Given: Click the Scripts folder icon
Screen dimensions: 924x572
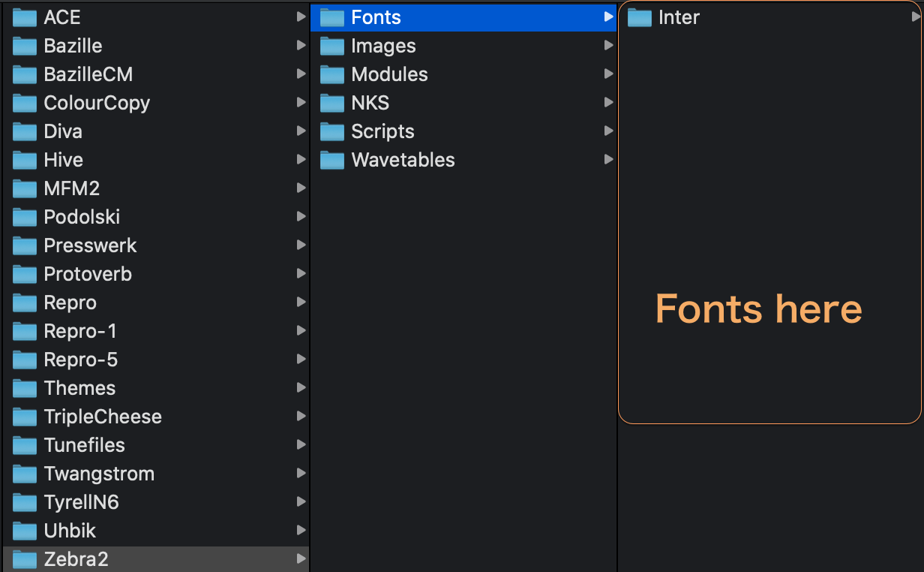Looking at the screenshot, I should [x=332, y=131].
